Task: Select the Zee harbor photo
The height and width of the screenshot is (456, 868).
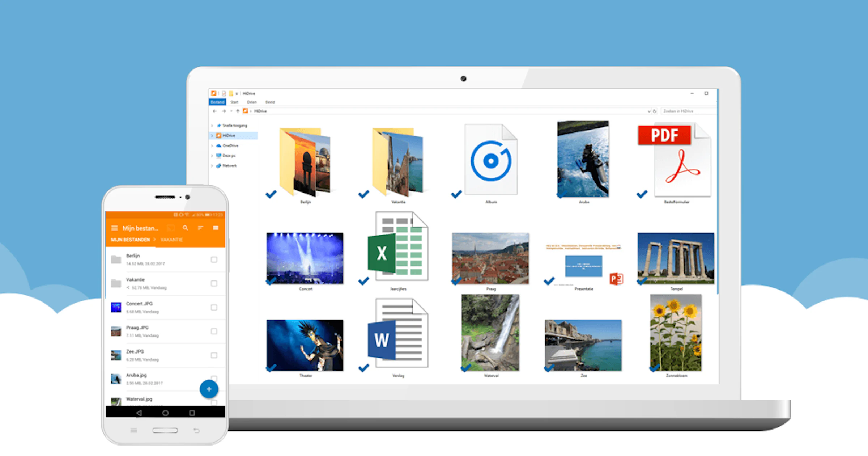Action: (x=583, y=345)
